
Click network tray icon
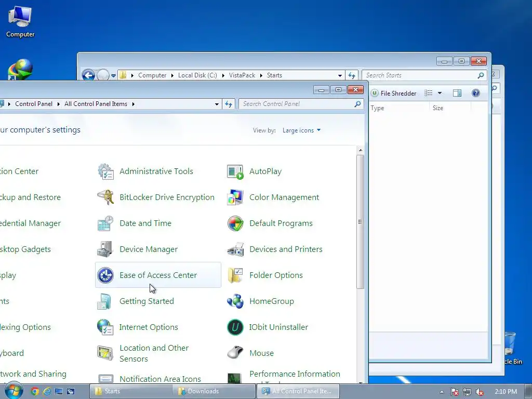[467, 392]
